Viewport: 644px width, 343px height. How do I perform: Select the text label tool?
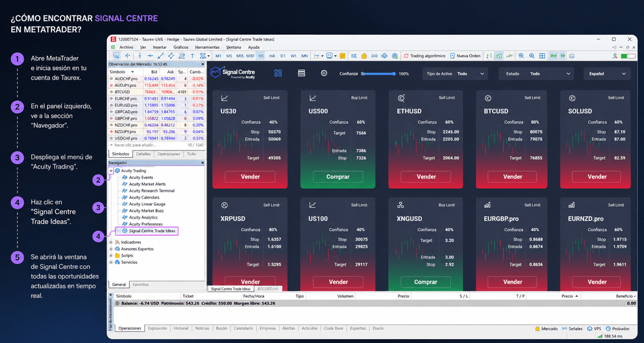192,56
